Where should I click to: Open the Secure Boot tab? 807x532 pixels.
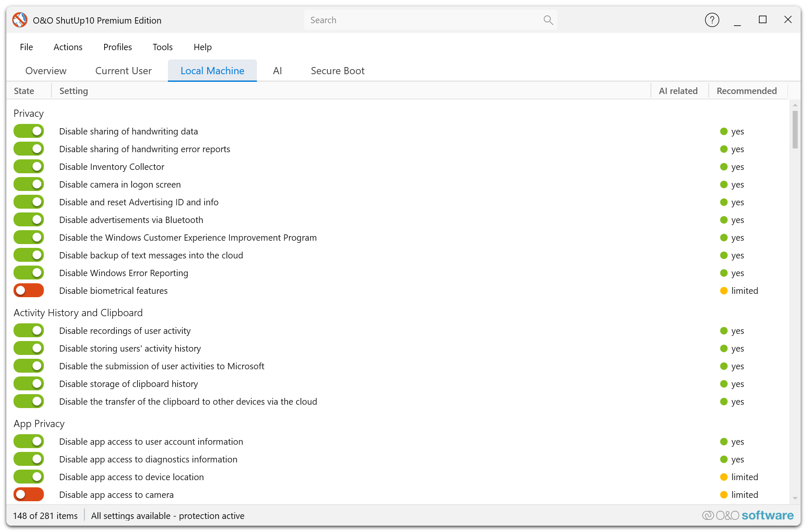pos(337,70)
